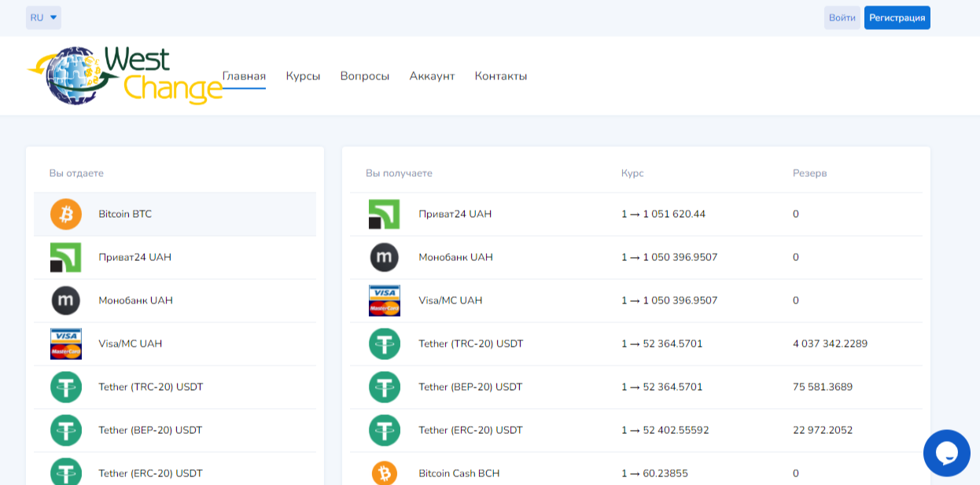Choose Visa/MC icon in receive list
The height and width of the screenshot is (485, 980).
384,300
